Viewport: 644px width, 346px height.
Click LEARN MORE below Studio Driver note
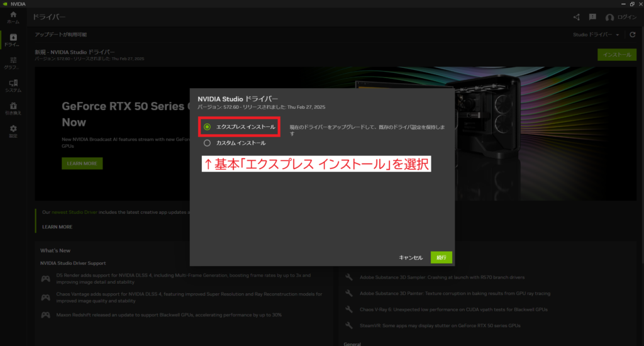pyautogui.click(x=57, y=227)
